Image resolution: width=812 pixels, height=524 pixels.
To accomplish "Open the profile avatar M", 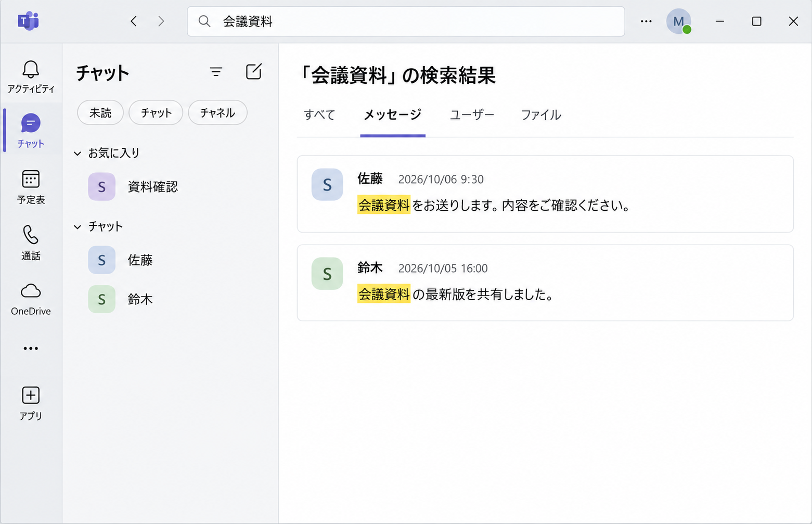I will [678, 21].
